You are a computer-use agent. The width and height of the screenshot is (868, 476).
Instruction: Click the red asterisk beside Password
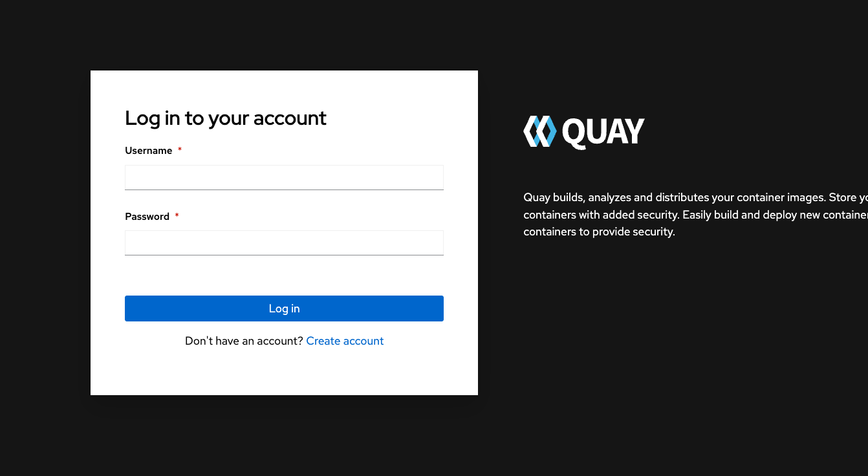177,216
